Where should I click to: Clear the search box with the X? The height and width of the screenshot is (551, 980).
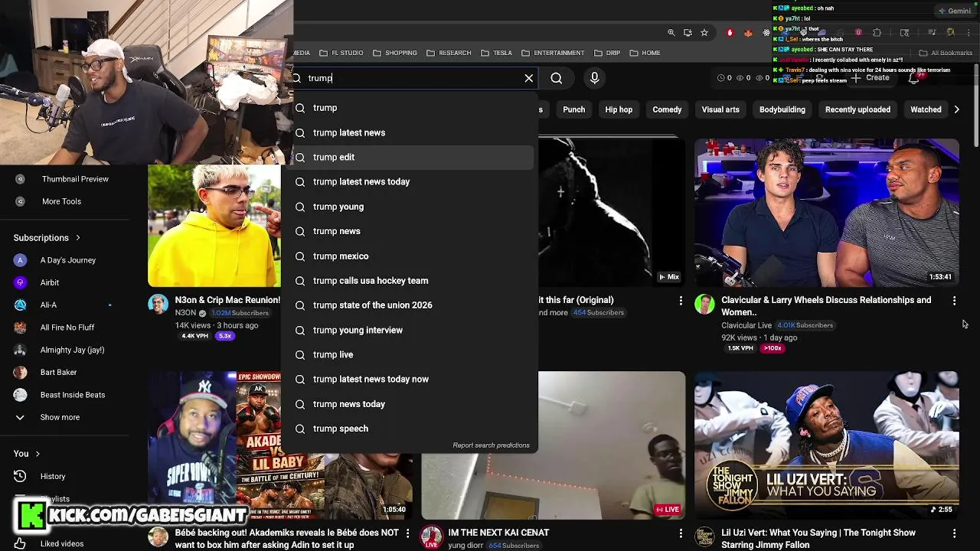coord(528,78)
